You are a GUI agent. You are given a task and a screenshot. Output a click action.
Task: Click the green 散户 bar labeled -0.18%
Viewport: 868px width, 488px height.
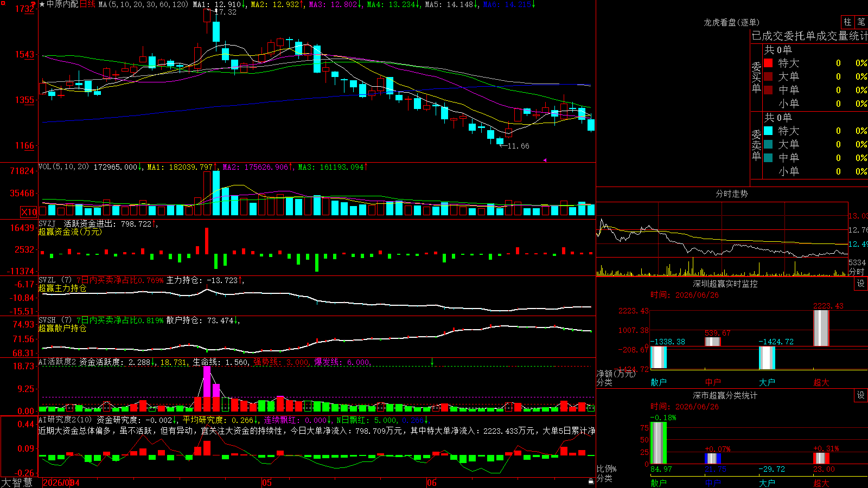(x=659, y=443)
